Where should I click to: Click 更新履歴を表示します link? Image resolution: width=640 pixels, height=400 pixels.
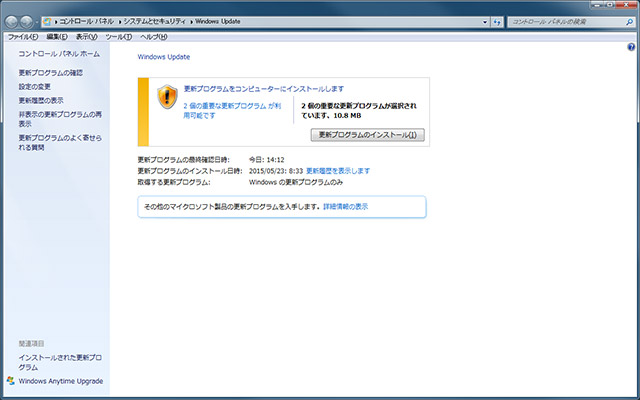click(x=338, y=171)
